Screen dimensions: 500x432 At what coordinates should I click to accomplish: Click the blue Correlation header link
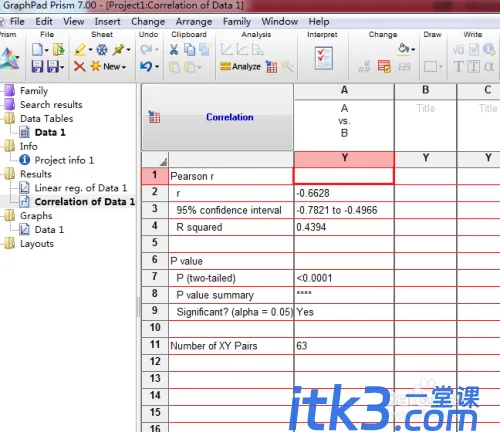230,117
